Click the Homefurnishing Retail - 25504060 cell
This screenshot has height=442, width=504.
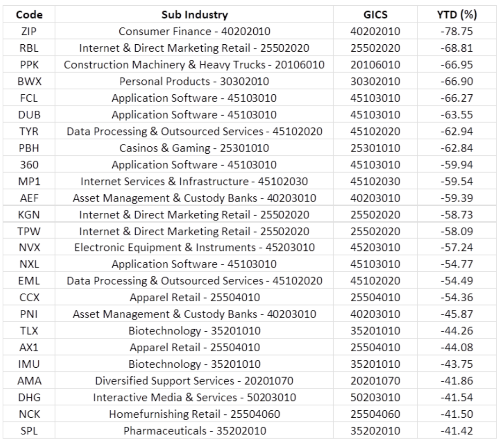pos(194,414)
